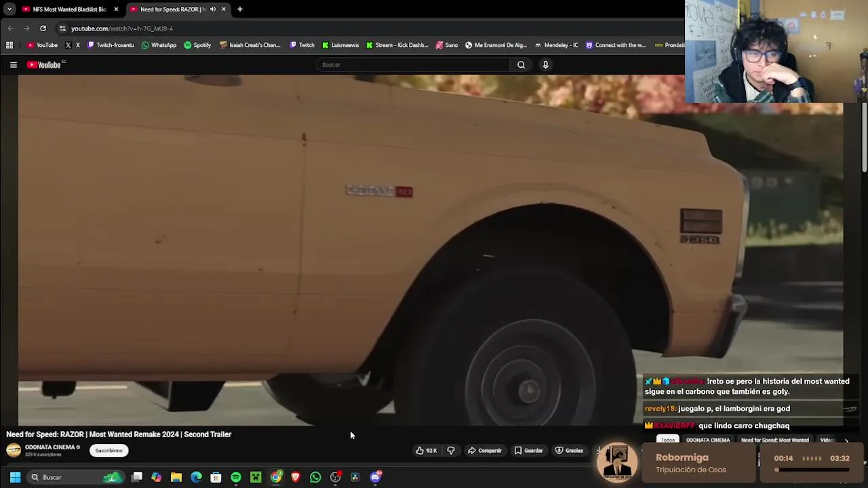View site information icon in address bar
The height and width of the screenshot is (488, 868).
coord(62,28)
